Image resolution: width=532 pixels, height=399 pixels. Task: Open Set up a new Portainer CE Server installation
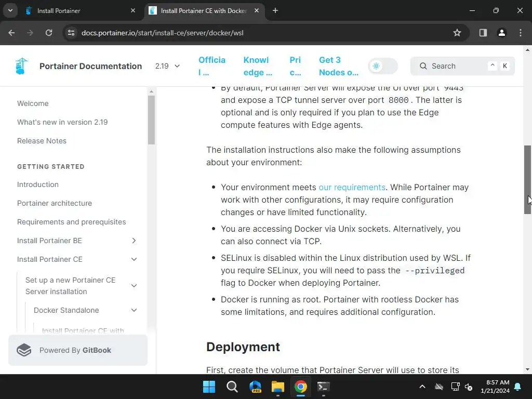coord(71,286)
